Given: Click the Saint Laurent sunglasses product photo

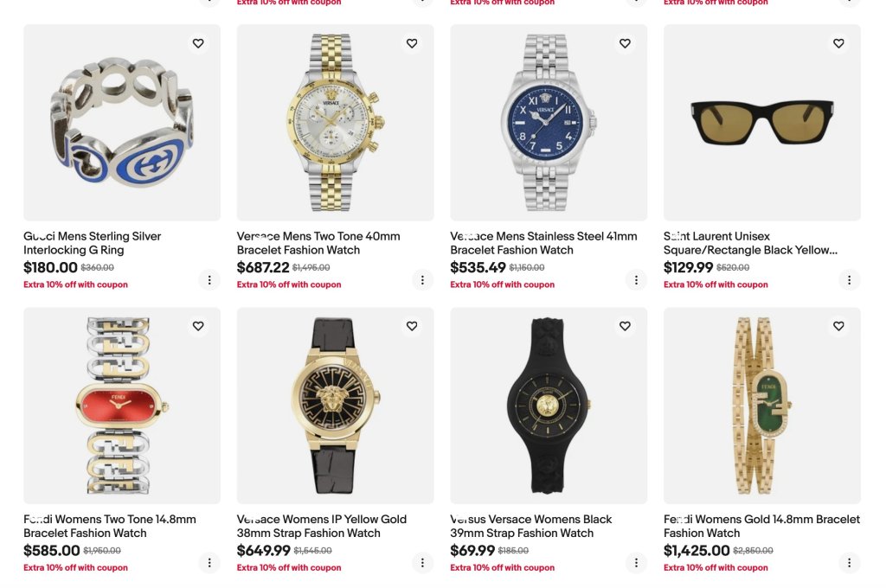Looking at the screenshot, I should coord(761,123).
